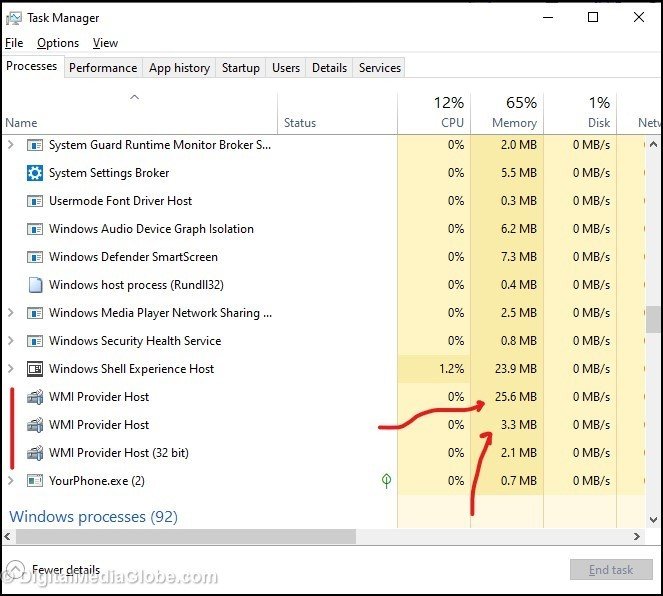Viewport: 663px width, 596px height.
Task: Click the 1.2% CPU value
Action: coord(451,369)
